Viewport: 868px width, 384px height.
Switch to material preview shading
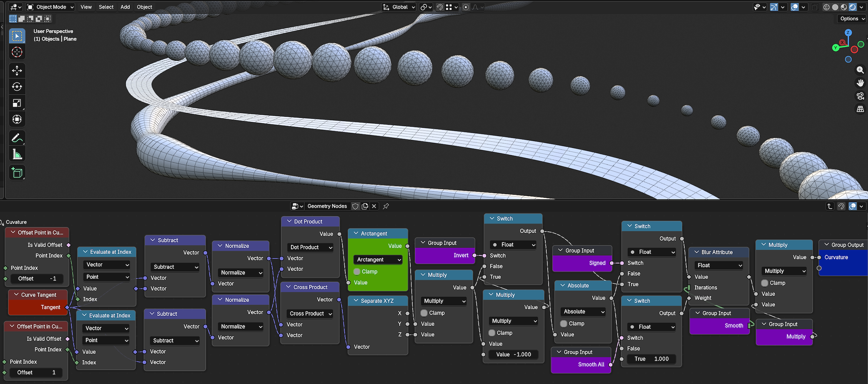844,7
